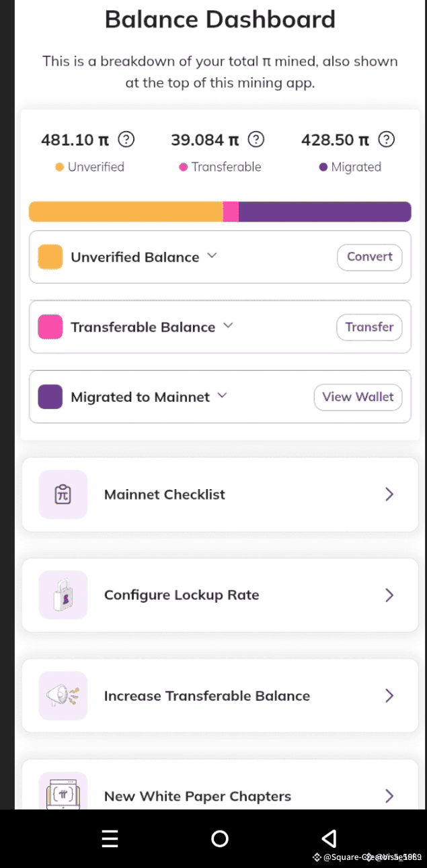The width and height of the screenshot is (427, 868).
Task: Open help icon next to 481.10 π
Action: pos(126,140)
